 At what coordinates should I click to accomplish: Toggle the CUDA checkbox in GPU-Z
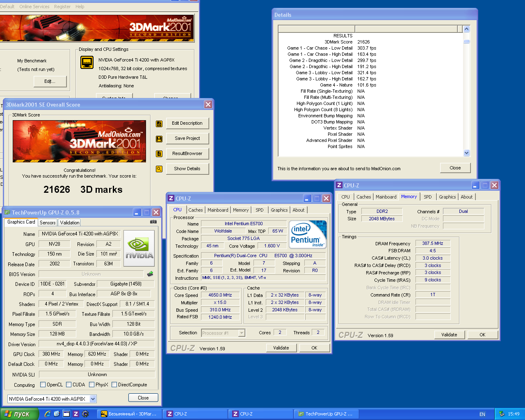[x=68, y=385]
